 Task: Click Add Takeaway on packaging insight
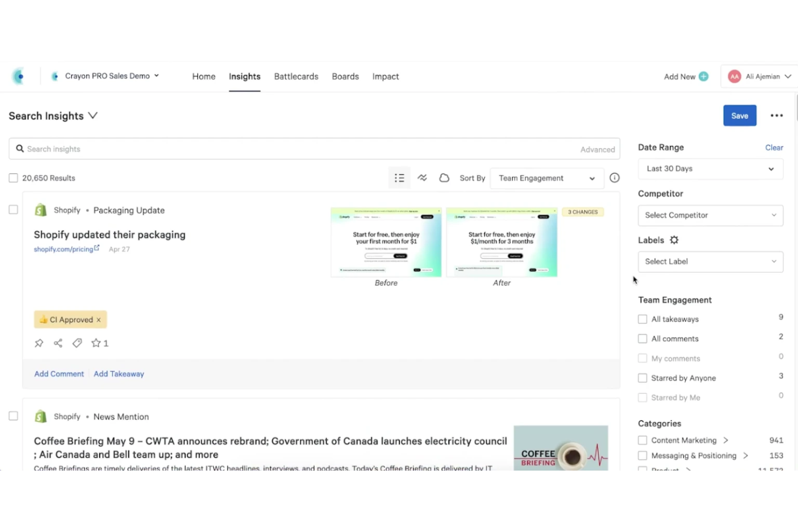click(x=119, y=374)
